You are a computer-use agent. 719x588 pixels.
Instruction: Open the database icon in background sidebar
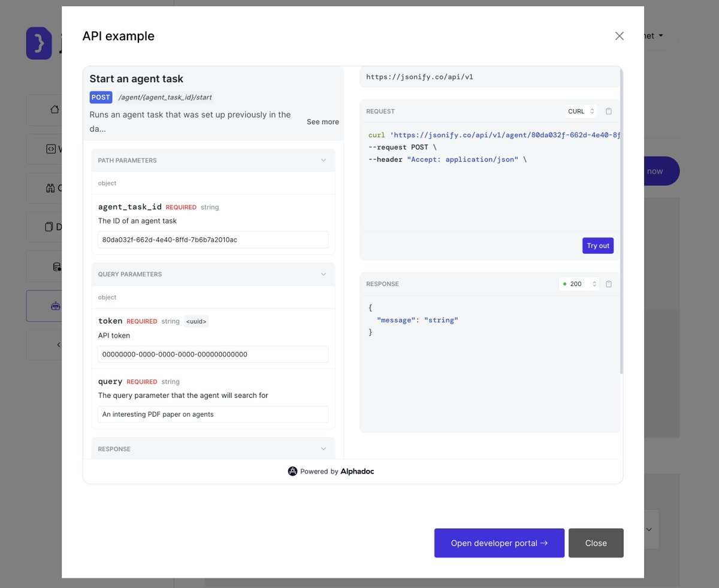pos(57,267)
